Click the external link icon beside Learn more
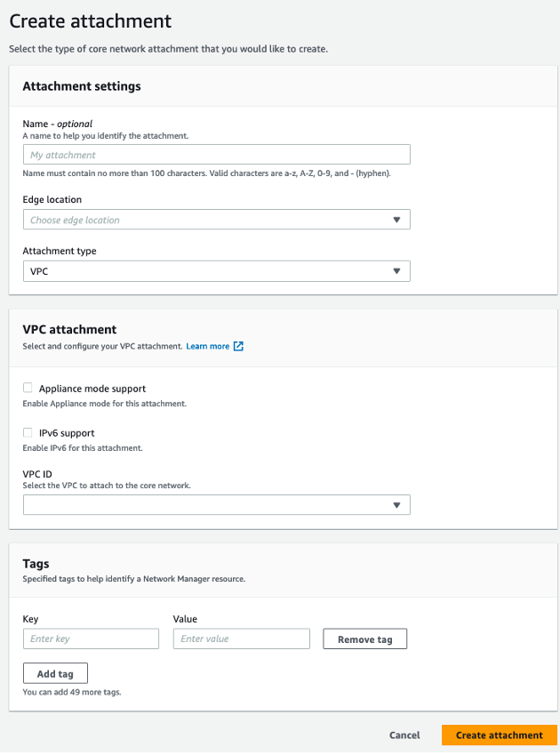The height and width of the screenshot is (755, 560). click(238, 346)
